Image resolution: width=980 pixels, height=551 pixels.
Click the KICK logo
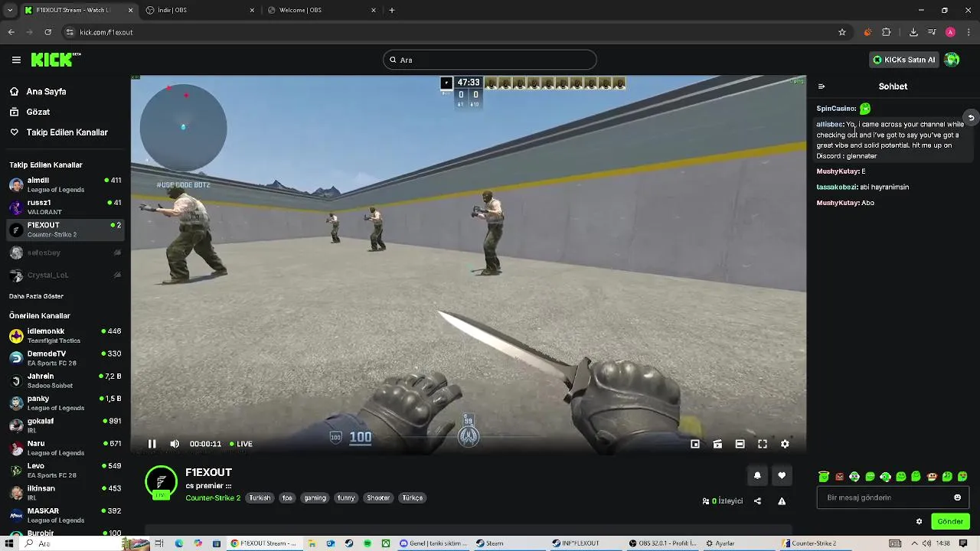tap(55, 60)
